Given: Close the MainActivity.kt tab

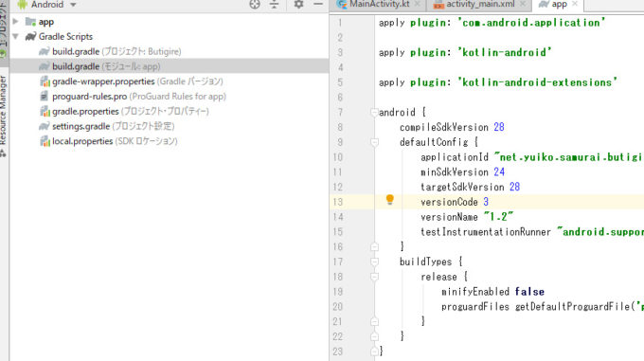Looking at the screenshot, I should (x=417, y=4).
